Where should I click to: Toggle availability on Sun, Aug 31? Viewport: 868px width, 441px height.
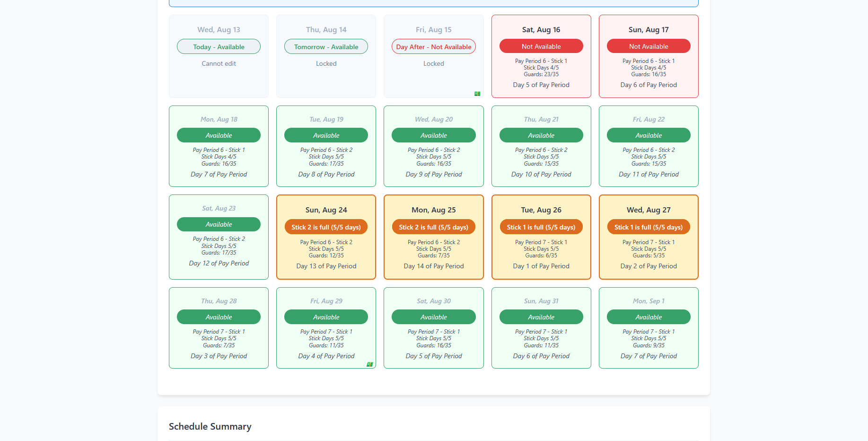tap(541, 317)
